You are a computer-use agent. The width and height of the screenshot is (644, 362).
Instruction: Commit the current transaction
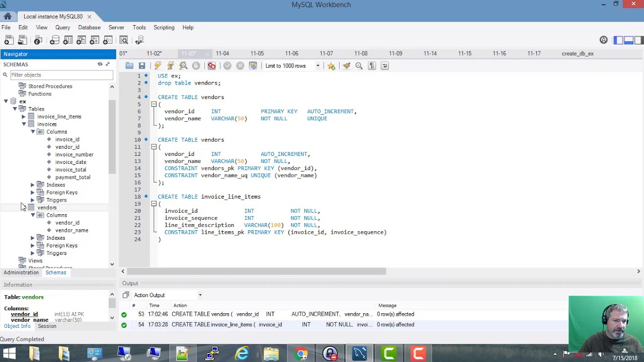(x=227, y=66)
